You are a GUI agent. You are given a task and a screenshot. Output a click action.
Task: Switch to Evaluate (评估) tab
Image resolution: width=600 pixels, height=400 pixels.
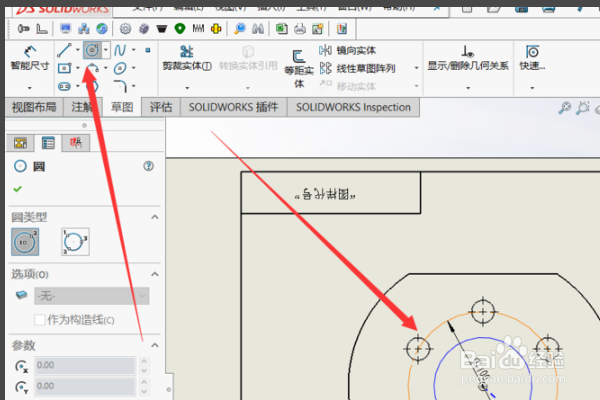(161, 107)
